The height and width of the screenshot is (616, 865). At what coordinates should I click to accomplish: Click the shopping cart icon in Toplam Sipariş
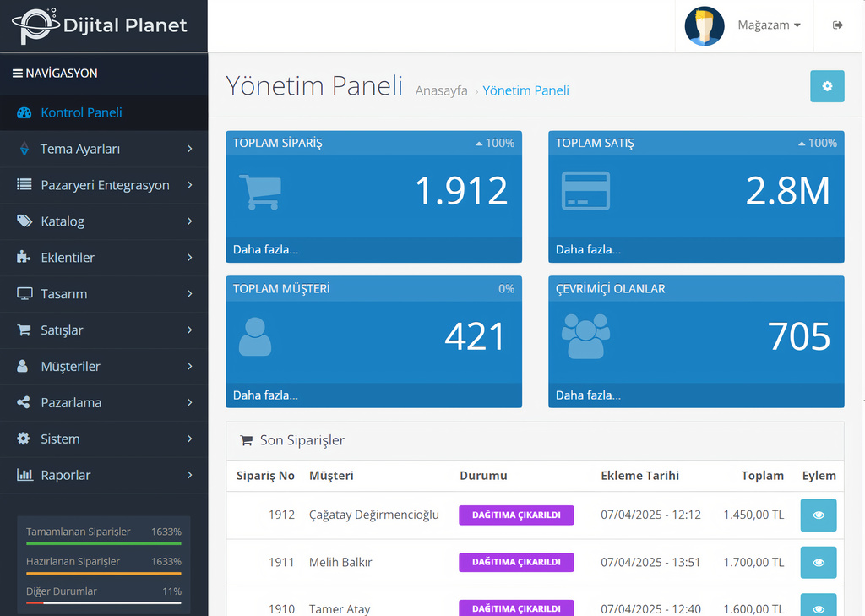point(259,192)
